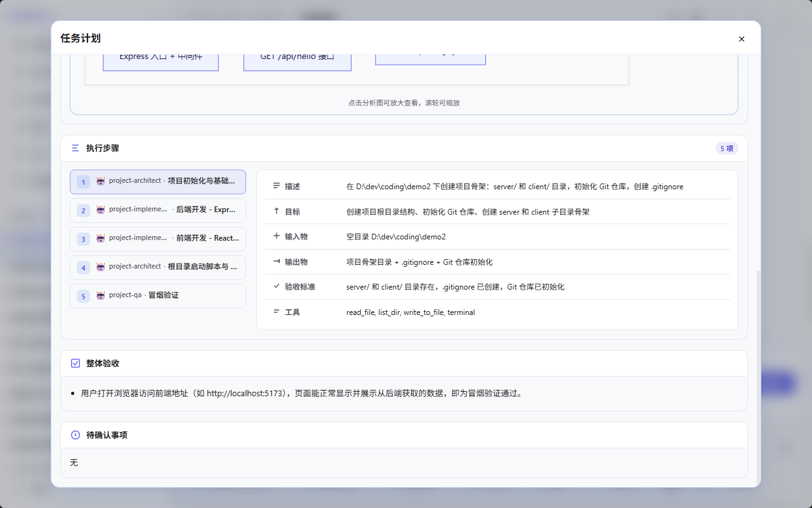
Task: Click the 任务计划 dialog title
Action: click(81, 38)
